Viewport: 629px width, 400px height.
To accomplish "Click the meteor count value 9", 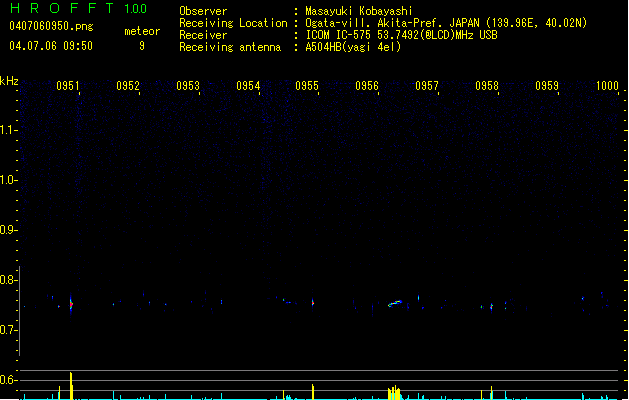I will coord(142,46).
